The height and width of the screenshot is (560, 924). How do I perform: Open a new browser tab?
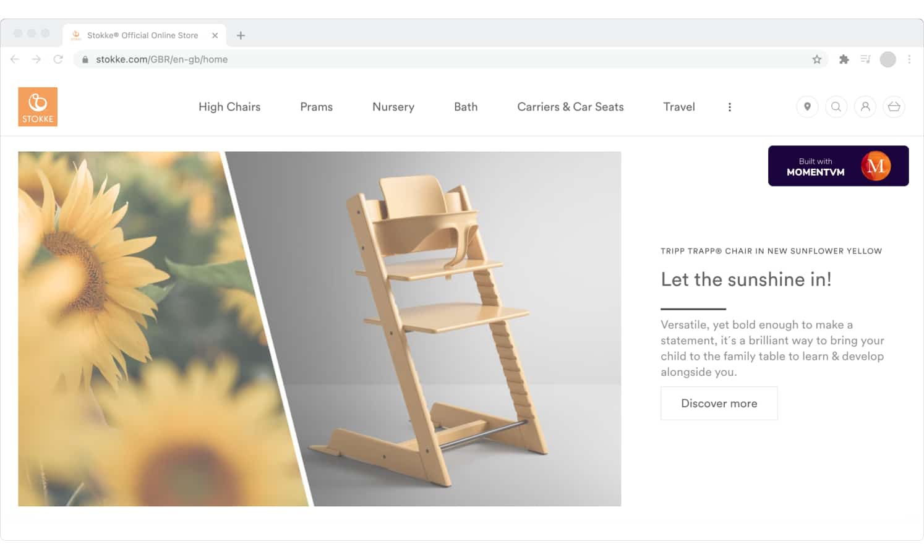[241, 35]
